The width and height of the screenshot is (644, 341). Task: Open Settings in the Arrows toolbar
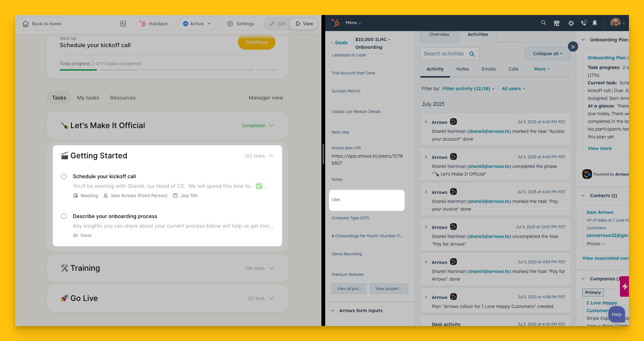(241, 24)
